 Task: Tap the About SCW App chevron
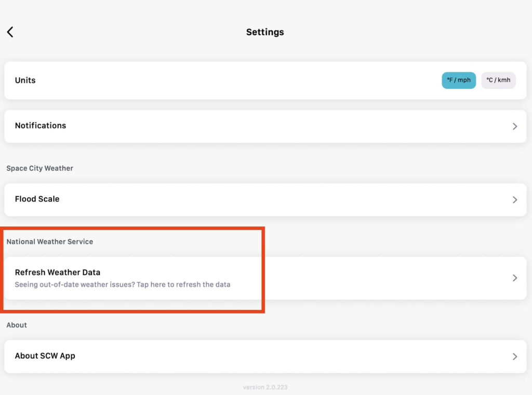point(515,357)
